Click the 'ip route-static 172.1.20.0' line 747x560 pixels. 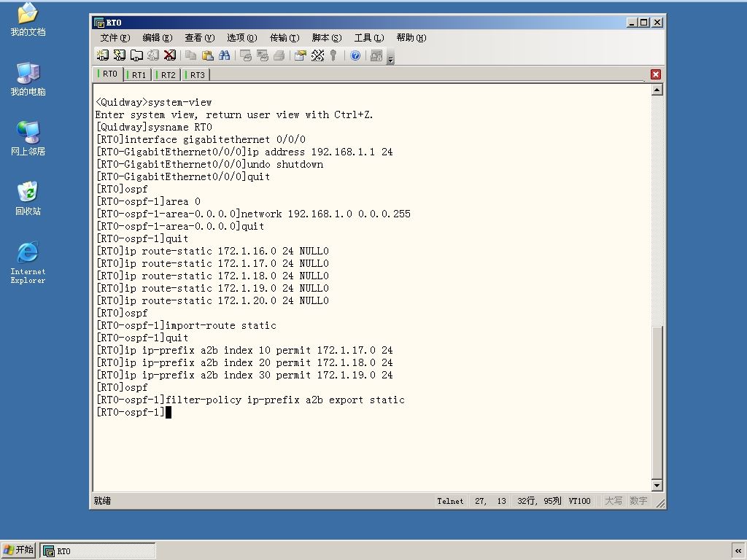coord(212,300)
